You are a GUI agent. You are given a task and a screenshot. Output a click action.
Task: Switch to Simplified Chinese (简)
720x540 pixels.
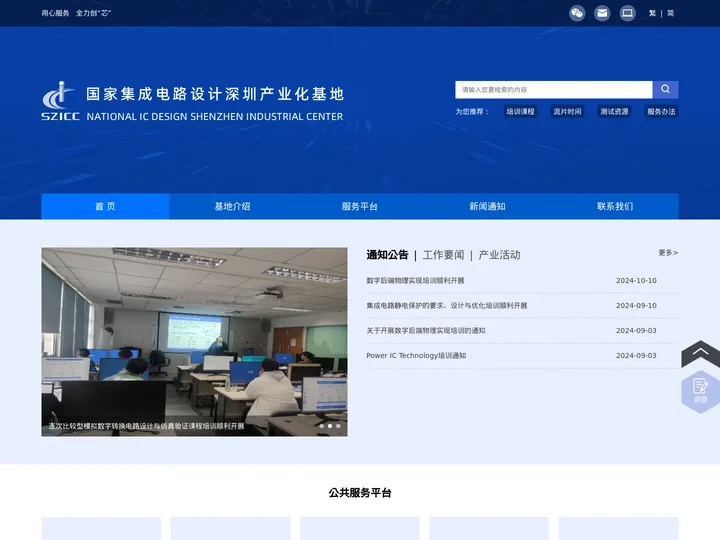(x=670, y=13)
